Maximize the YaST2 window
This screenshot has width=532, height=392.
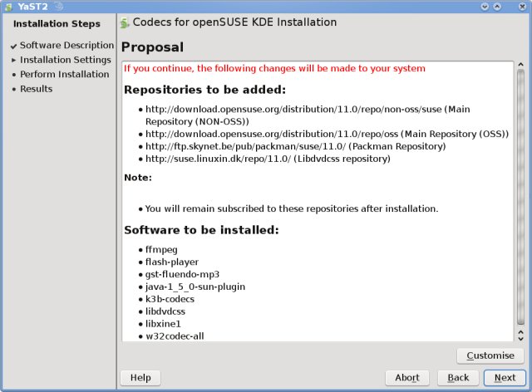[497, 7]
